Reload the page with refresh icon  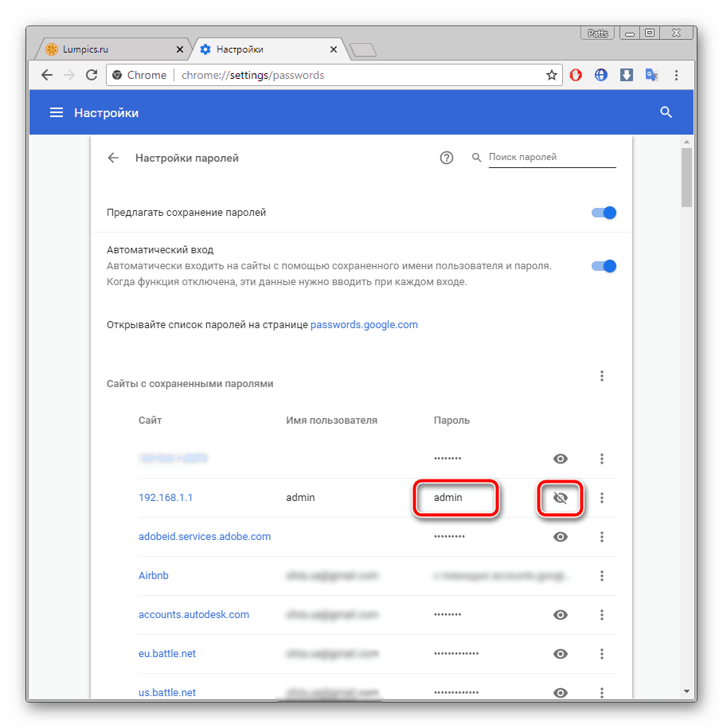coord(92,75)
